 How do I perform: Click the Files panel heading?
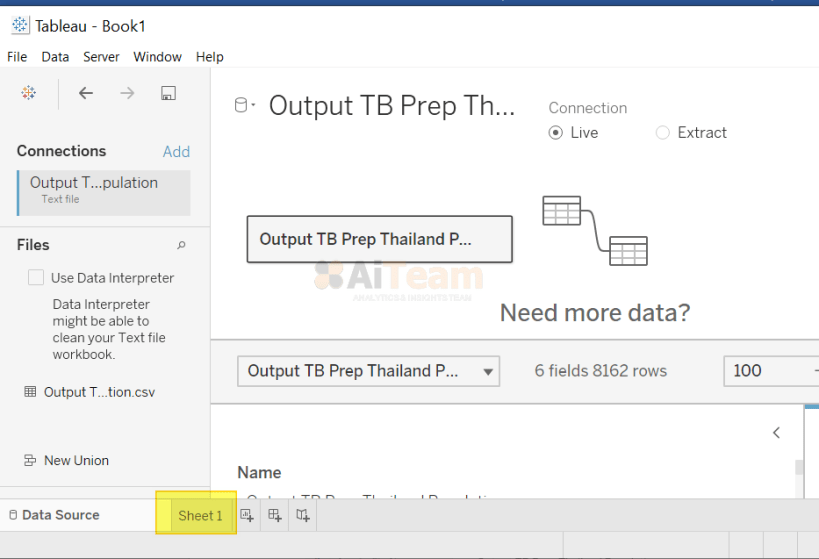(x=33, y=245)
